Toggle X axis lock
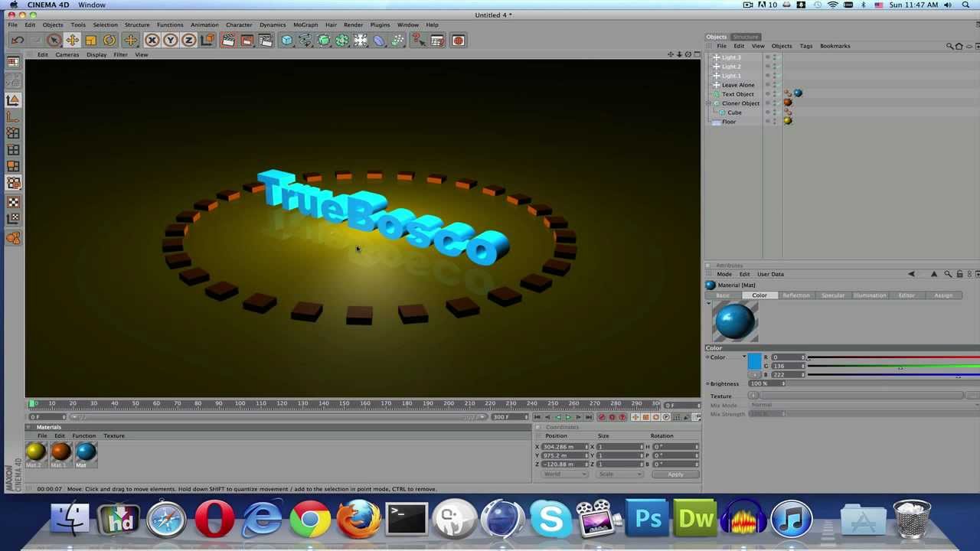The height and width of the screenshot is (551, 980). pos(152,41)
